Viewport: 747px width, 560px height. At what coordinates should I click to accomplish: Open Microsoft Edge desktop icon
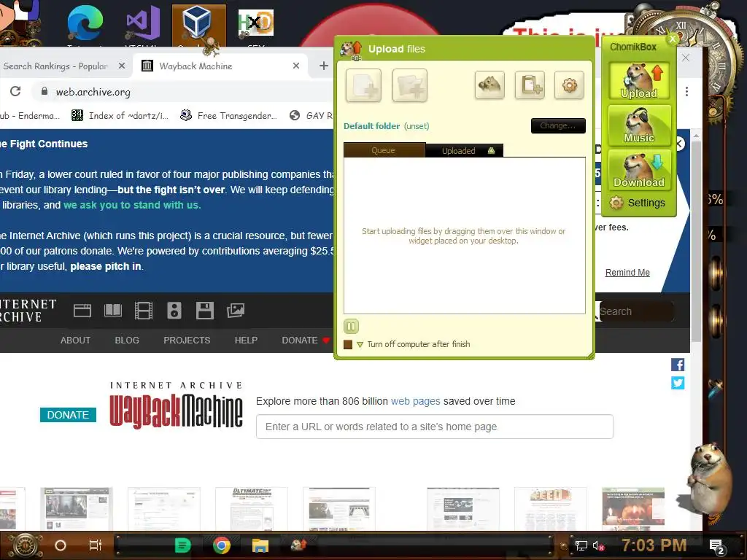(85, 25)
